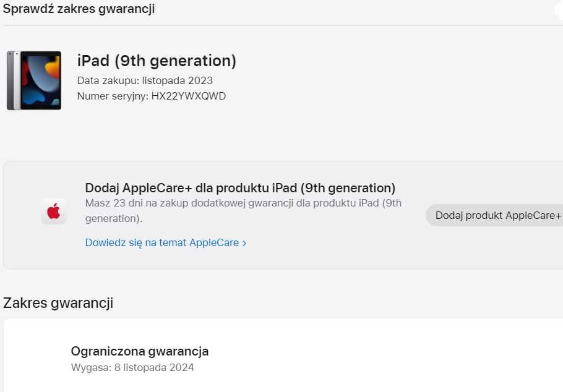Select the 'Data zakupu: listopada 2023' text
The height and width of the screenshot is (392, 563).
coord(145,80)
